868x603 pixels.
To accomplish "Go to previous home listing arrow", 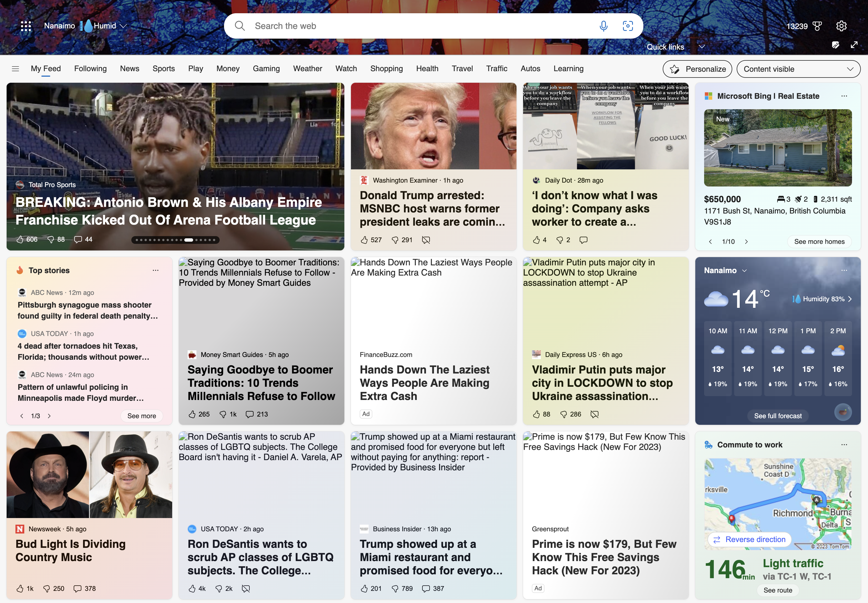I will 710,241.
